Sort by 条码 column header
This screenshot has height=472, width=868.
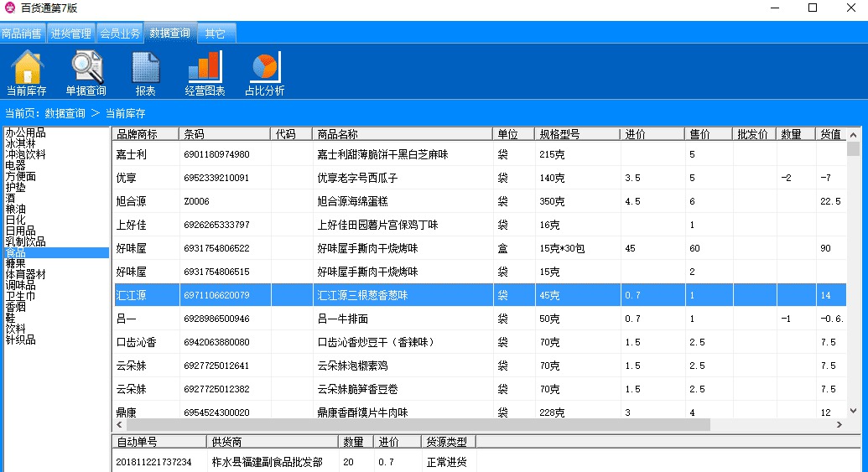pyautogui.click(x=225, y=134)
